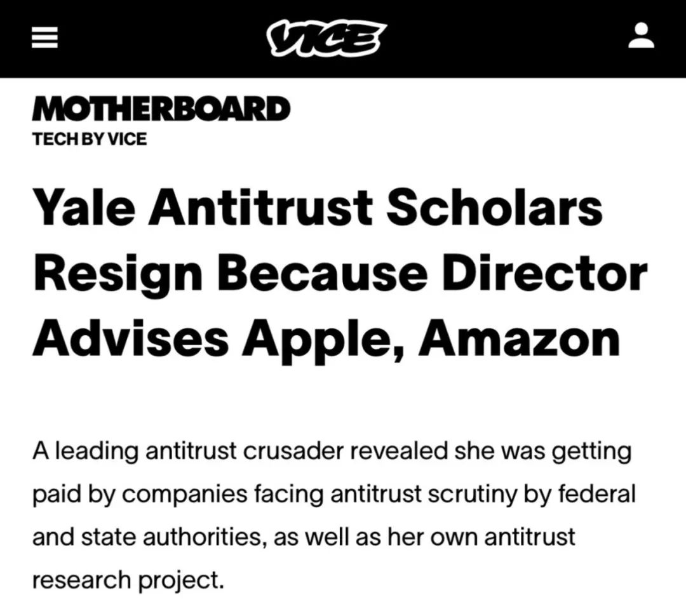
Task: Open the user account profile icon
Action: tap(641, 36)
